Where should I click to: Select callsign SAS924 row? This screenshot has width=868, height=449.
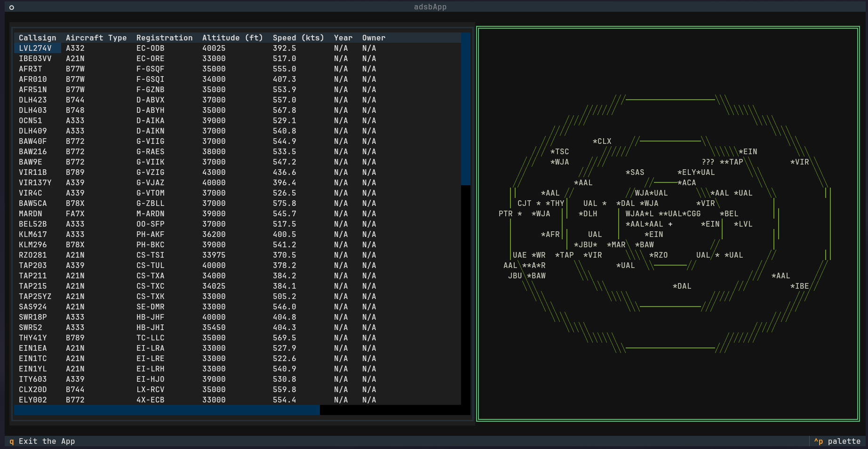(238, 307)
